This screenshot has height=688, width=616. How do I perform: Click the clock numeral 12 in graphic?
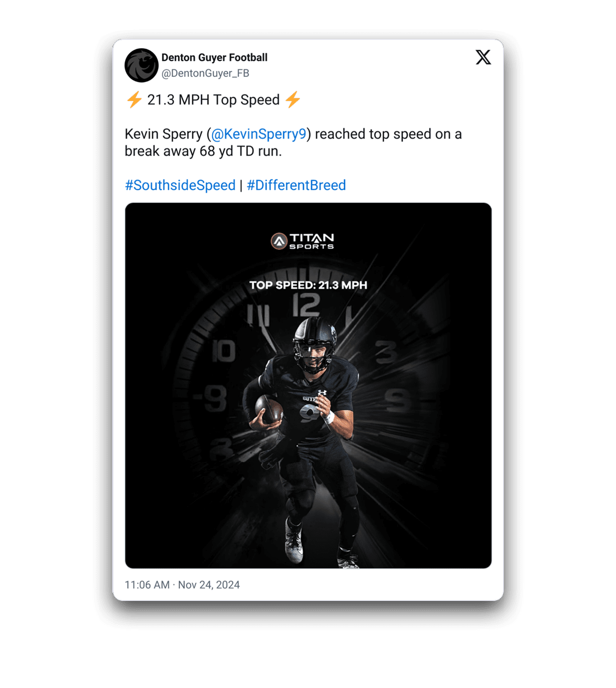tap(306, 306)
